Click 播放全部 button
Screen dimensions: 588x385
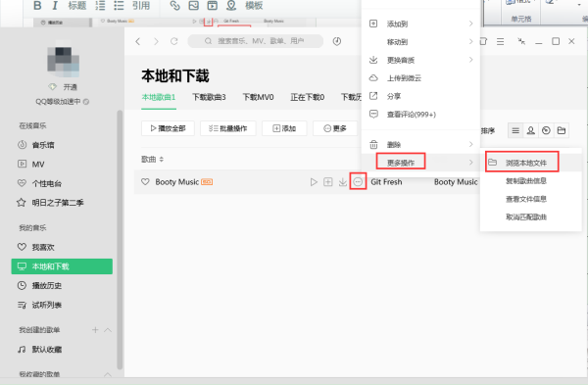coord(168,128)
